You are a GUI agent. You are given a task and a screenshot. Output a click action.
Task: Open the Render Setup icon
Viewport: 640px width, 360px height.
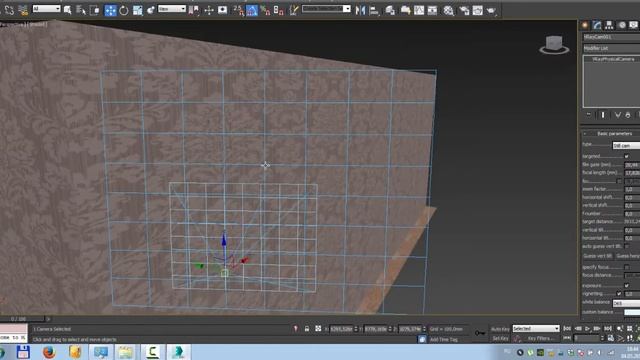pos(464,10)
